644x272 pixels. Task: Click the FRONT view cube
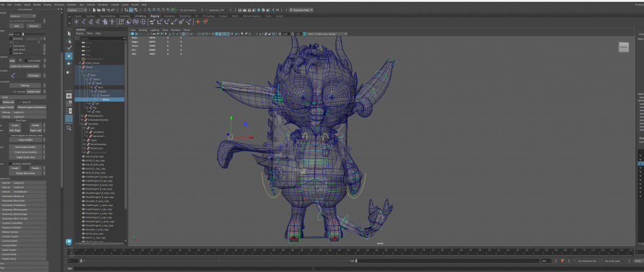624,46
